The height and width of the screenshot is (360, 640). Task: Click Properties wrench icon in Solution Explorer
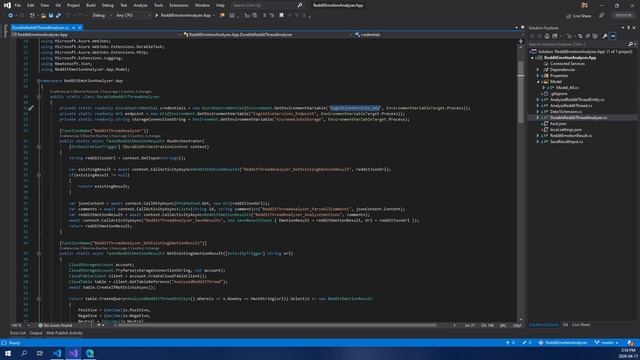tap(605, 36)
